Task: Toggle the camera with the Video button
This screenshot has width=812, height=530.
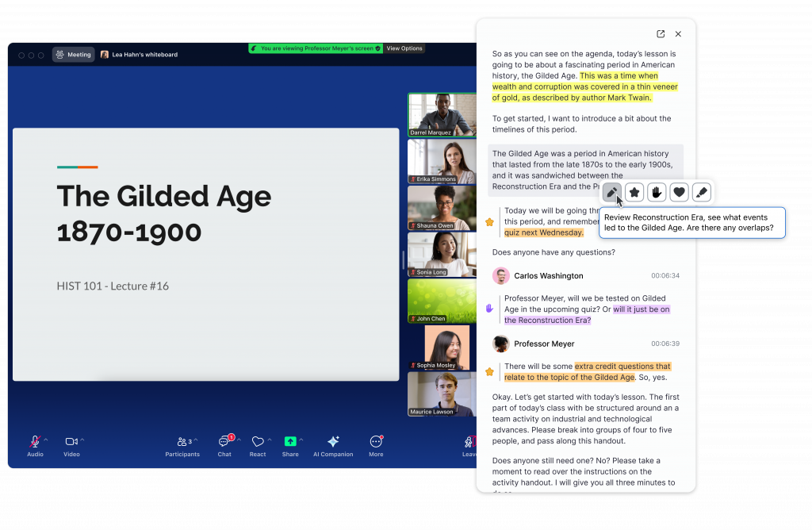Action: pos(71,442)
